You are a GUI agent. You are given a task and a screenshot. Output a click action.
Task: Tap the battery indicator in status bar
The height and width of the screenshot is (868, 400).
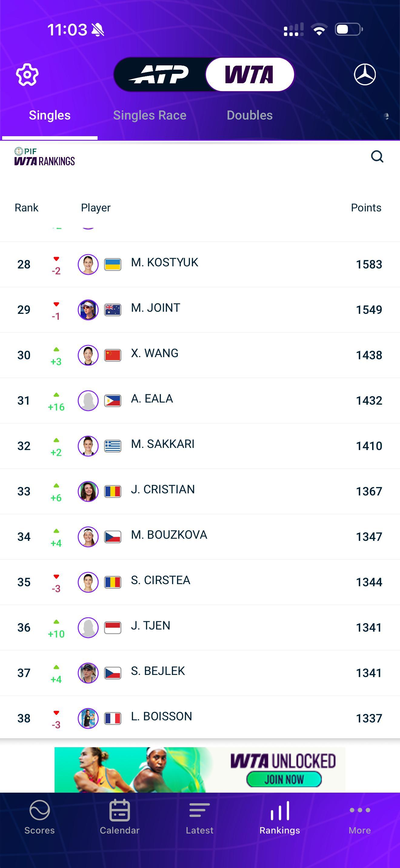[348, 30]
